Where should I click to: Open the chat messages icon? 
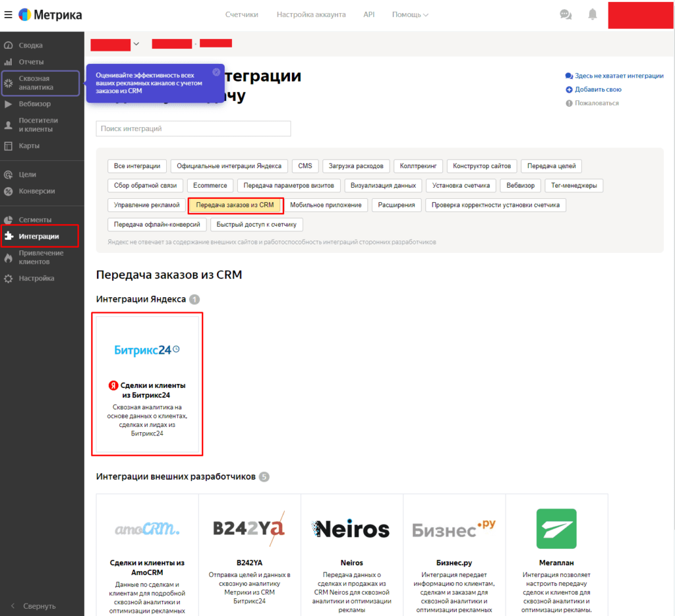coord(565,14)
